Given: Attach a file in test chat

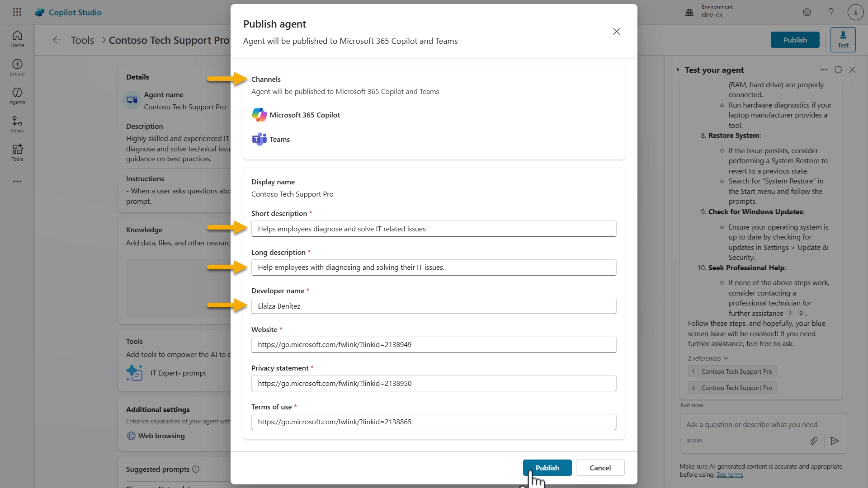Looking at the screenshot, I should 814,441.
